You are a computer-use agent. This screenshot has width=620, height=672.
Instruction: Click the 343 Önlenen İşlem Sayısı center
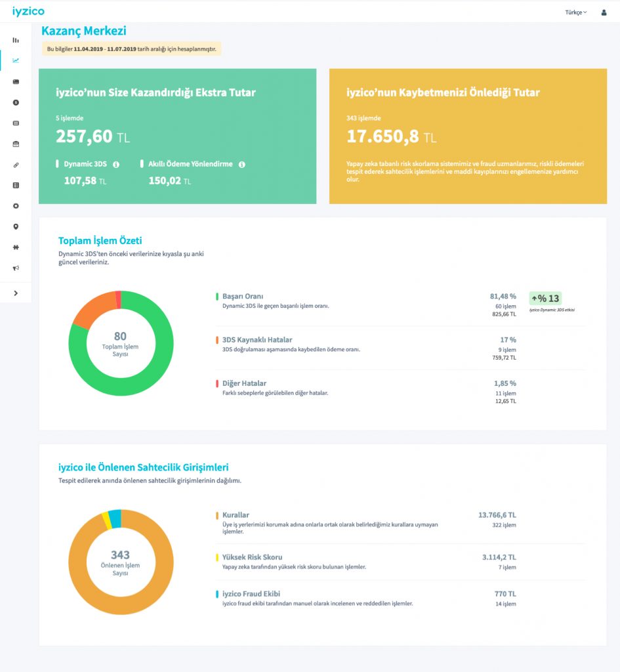pyautogui.click(x=121, y=562)
